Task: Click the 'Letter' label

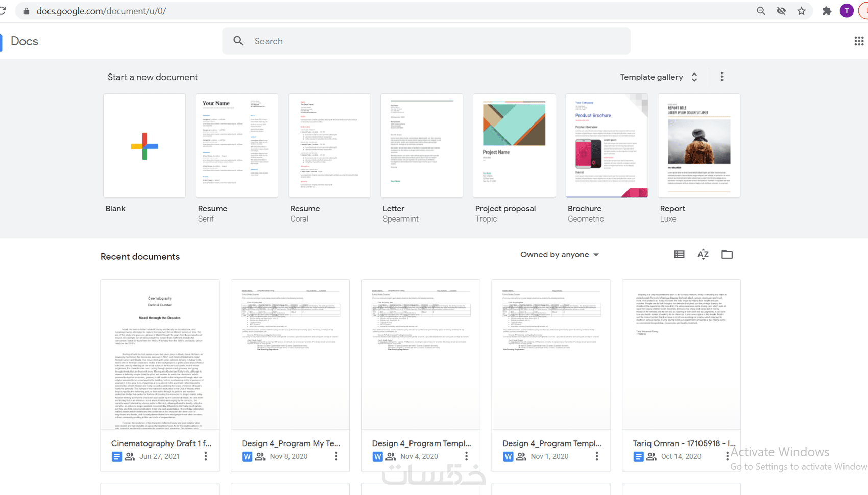Action: point(394,209)
